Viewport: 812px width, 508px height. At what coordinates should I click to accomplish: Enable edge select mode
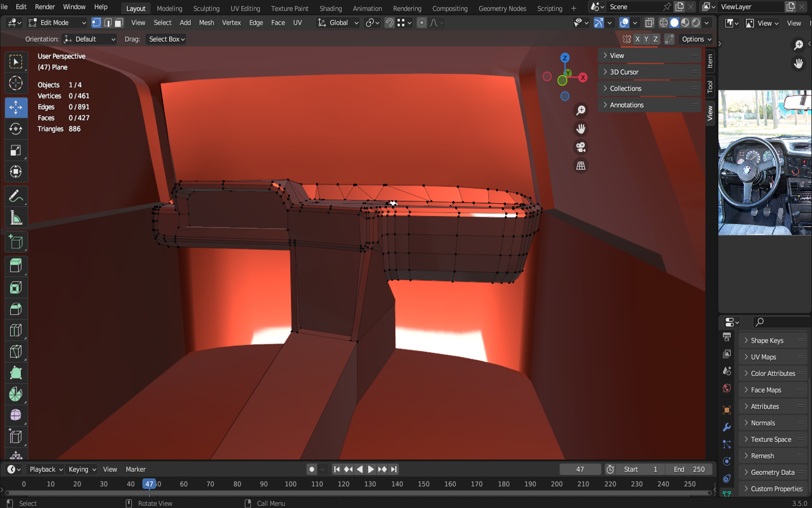(x=108, y=23)
